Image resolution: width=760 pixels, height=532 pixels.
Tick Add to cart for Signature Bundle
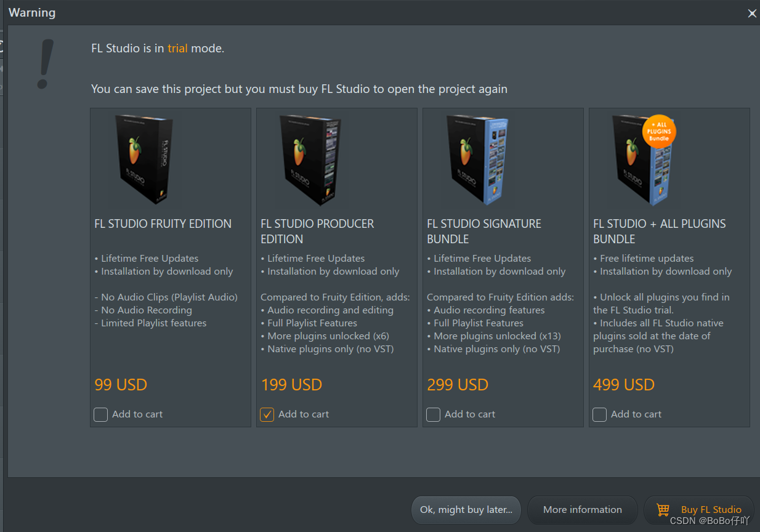pyautogui.click(x=434, y=414)
